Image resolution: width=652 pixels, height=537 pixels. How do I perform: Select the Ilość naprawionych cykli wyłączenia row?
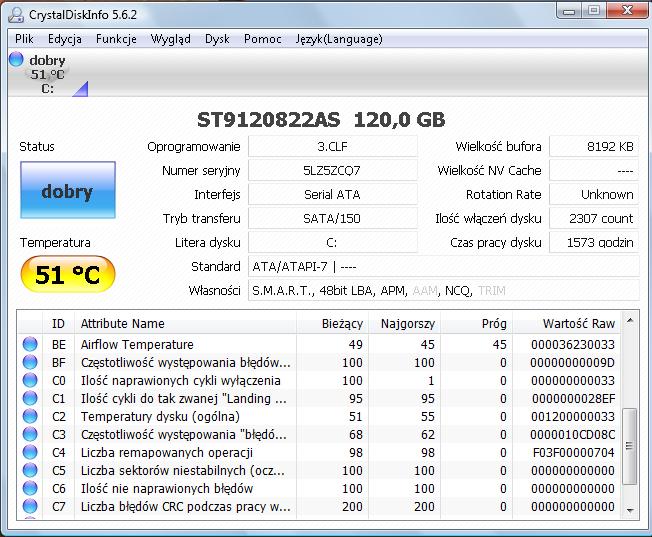tap(319, 380)
